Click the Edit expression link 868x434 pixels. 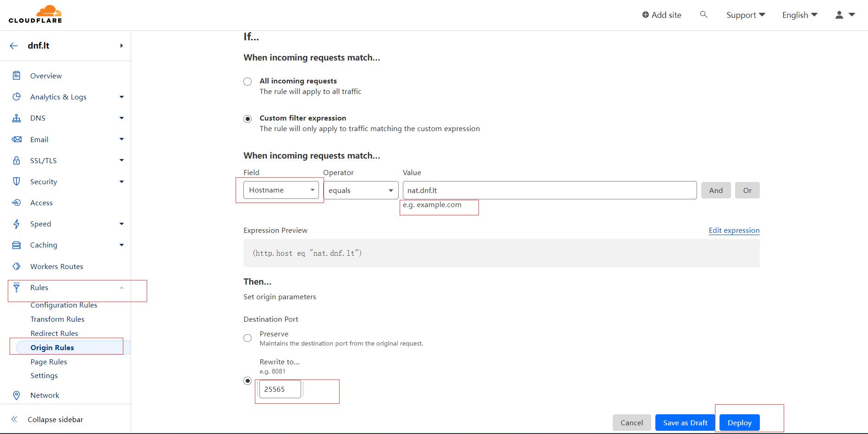(x=734, y=230)
